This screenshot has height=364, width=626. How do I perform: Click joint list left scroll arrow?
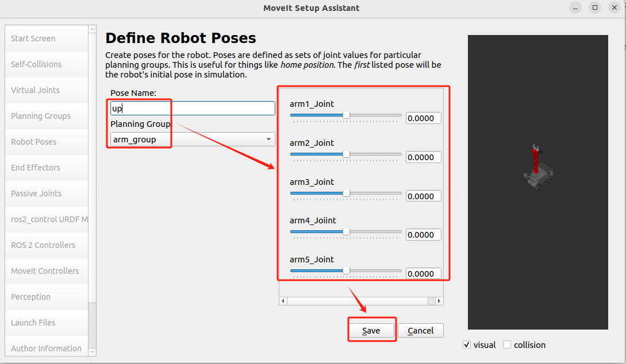tap(283, 301)
